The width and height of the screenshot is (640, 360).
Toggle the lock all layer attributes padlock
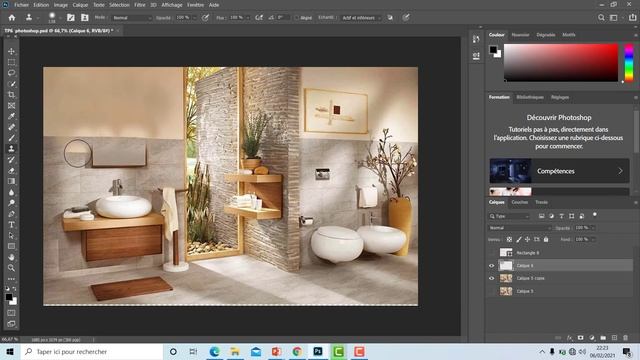[546, 239]
